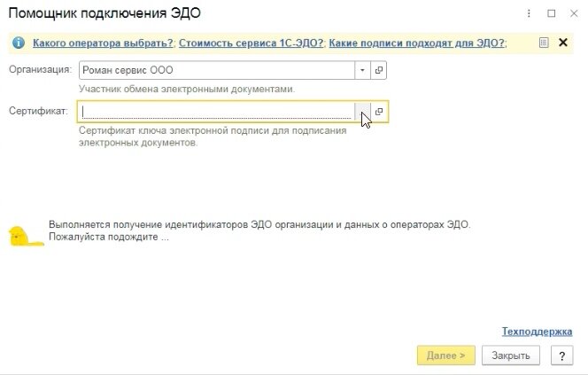Click the Организация field 'Роман сервис ООО'
588x375 pixels.
pos(217,70)
